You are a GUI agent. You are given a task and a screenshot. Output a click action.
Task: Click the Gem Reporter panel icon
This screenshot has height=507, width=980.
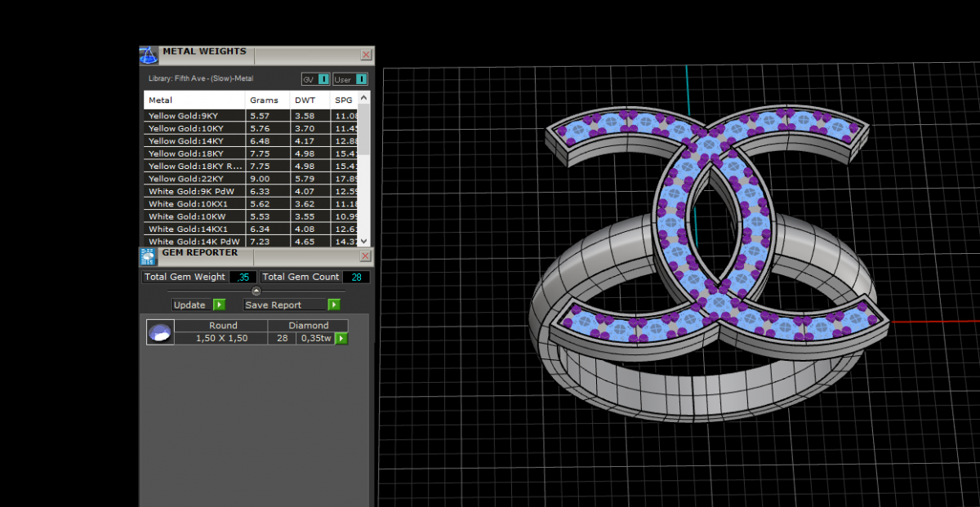[148, 256]
